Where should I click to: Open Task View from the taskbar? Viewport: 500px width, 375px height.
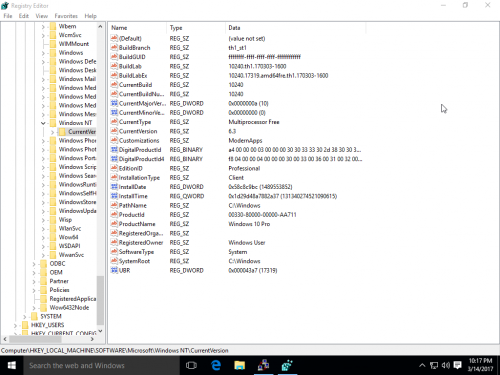(191, 365)
